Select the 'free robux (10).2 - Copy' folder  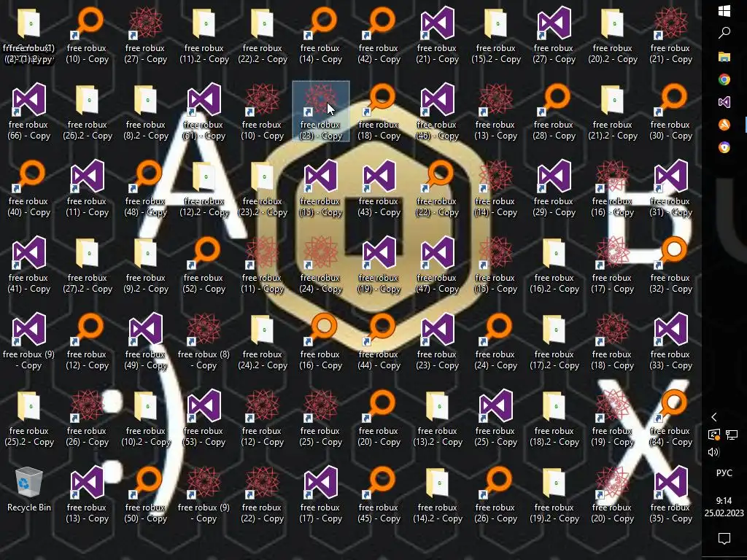pos(146,418)
